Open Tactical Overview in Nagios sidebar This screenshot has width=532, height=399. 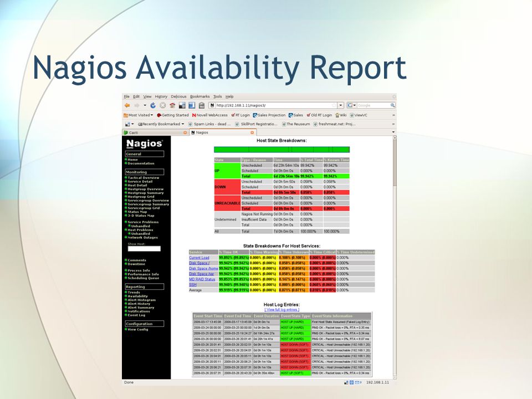click(144, 178)
